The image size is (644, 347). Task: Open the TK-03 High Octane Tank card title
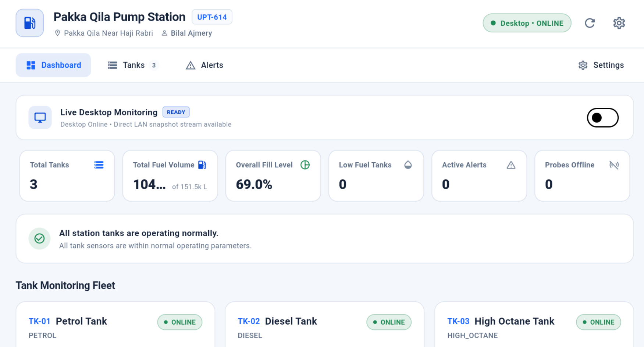501,321
